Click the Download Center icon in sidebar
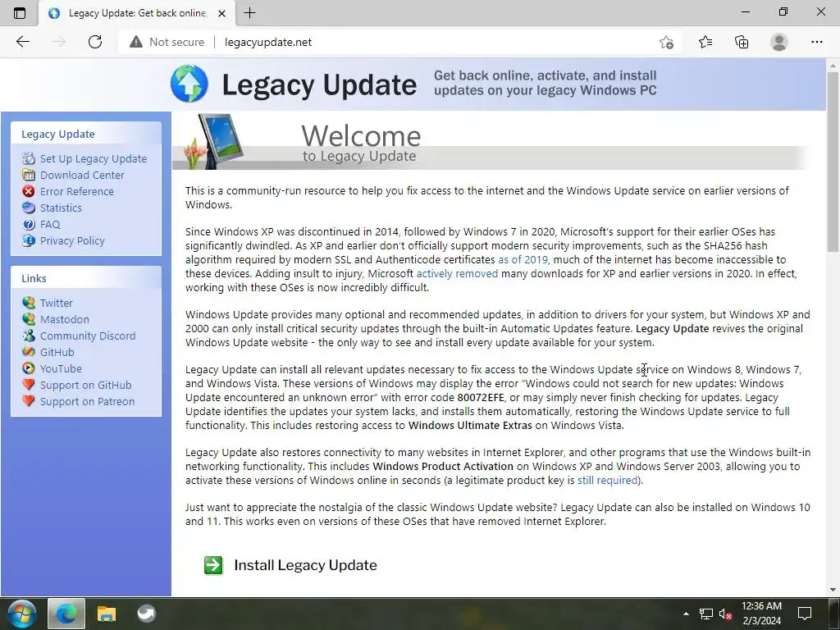The image size is (840, 630). point(29,175)
